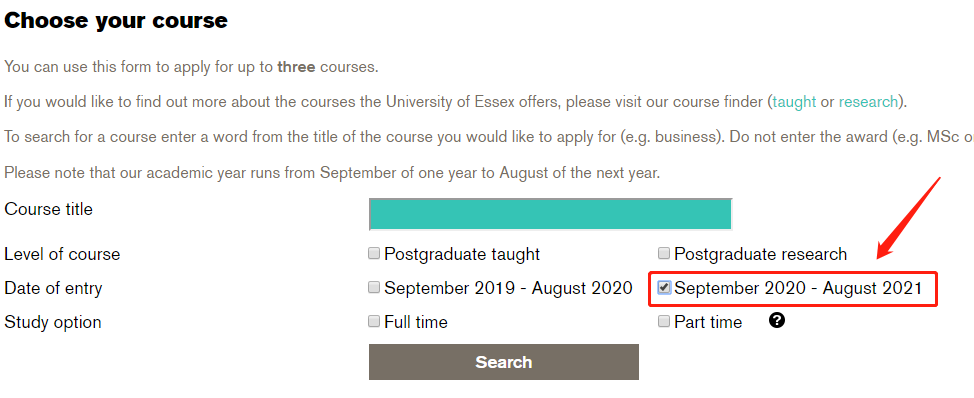Select September 2019 - August 2020 entry checkbox
The image size is (974, 398).
tap(373, 287)
